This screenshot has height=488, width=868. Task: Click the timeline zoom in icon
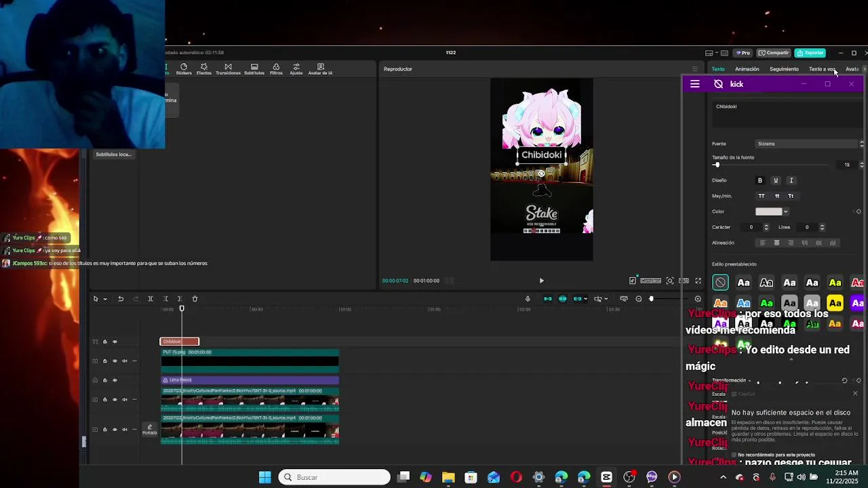[698, 299]
